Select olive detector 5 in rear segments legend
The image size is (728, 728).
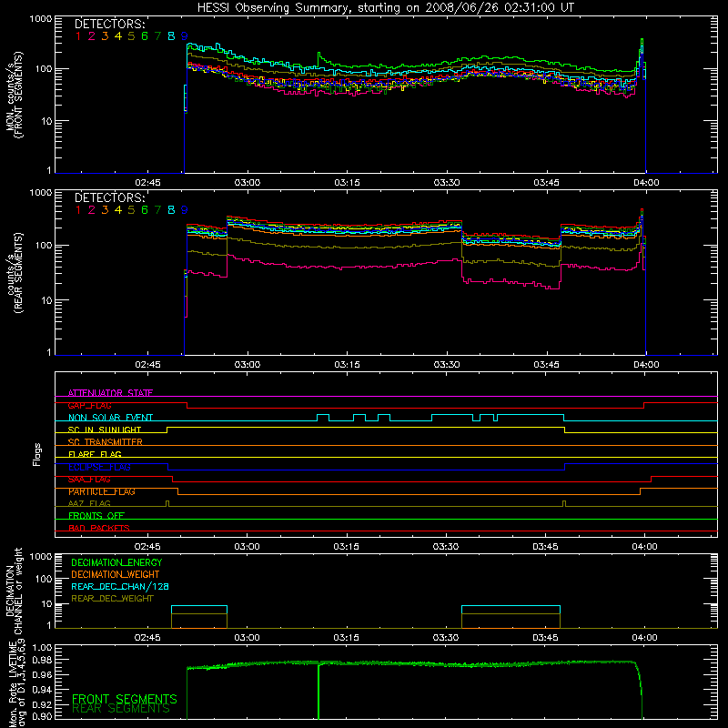point(131,210)
